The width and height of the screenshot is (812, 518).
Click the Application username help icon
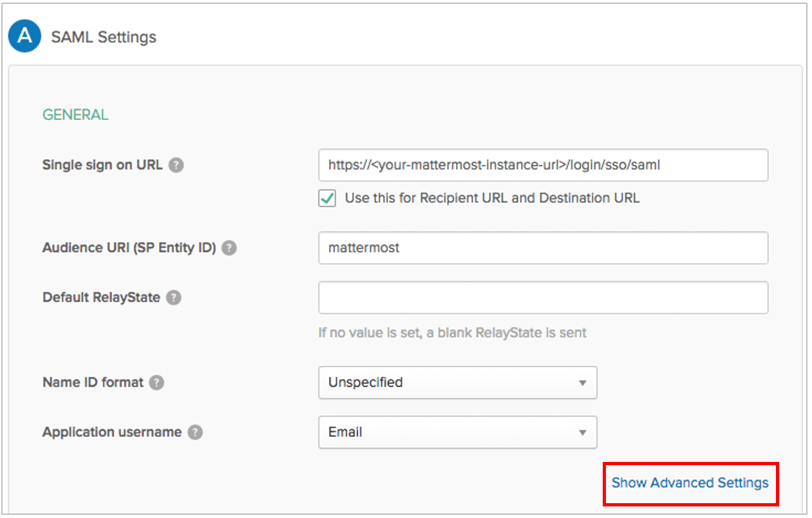pos(194,432)
